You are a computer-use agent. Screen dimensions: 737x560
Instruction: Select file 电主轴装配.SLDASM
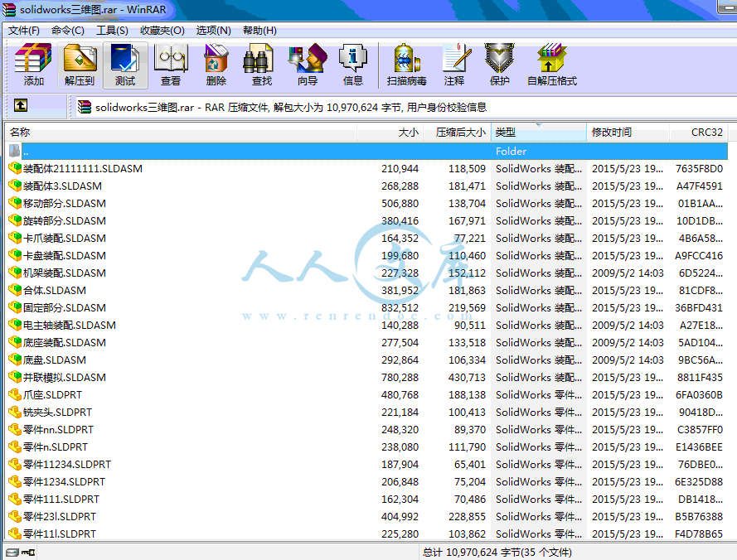click(x=70, y=325)
